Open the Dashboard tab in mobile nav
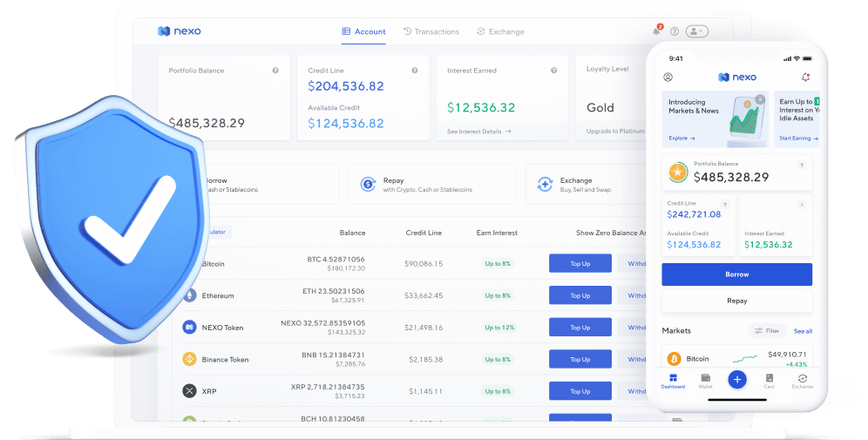This screenshot has height=440, width=868. (673, 382)
